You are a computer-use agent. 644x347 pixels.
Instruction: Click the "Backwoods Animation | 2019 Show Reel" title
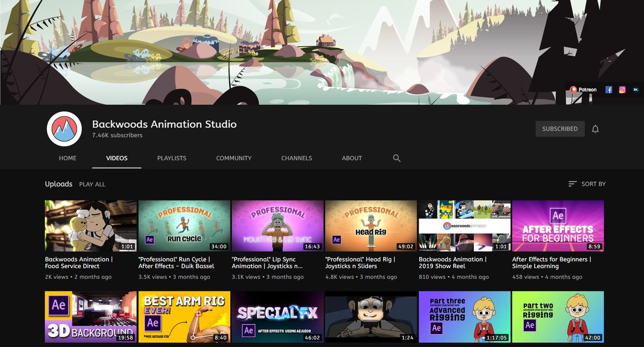click(453, 263)
